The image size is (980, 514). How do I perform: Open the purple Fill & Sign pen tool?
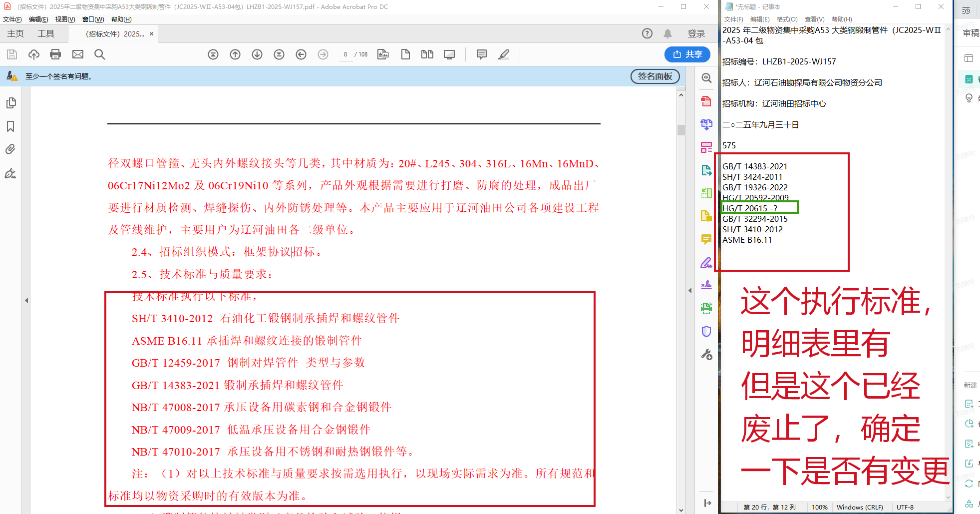[x=706, y=262]
